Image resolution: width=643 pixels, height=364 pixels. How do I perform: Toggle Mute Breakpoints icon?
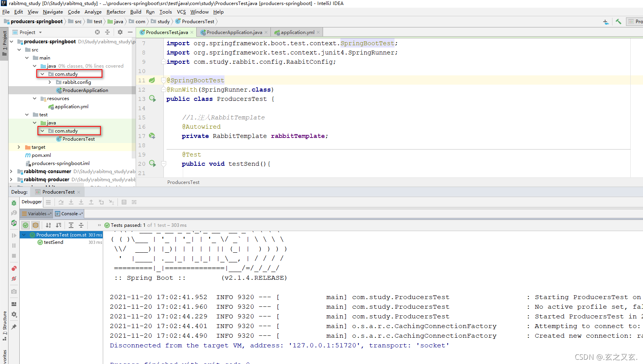(14, 279)
